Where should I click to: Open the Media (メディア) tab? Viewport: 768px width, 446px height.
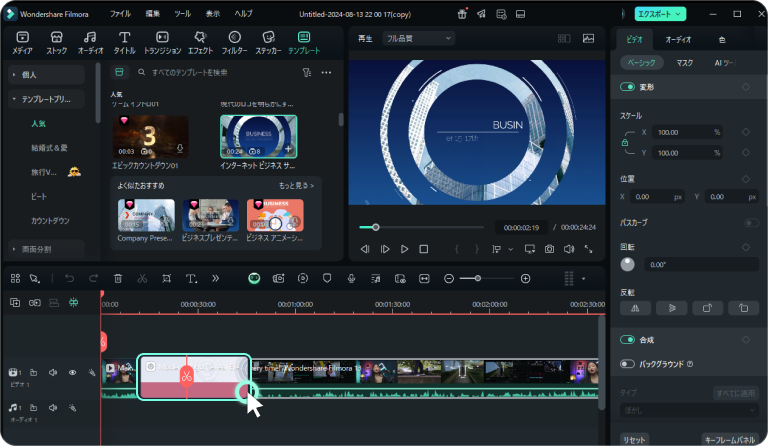click(23, 43)
